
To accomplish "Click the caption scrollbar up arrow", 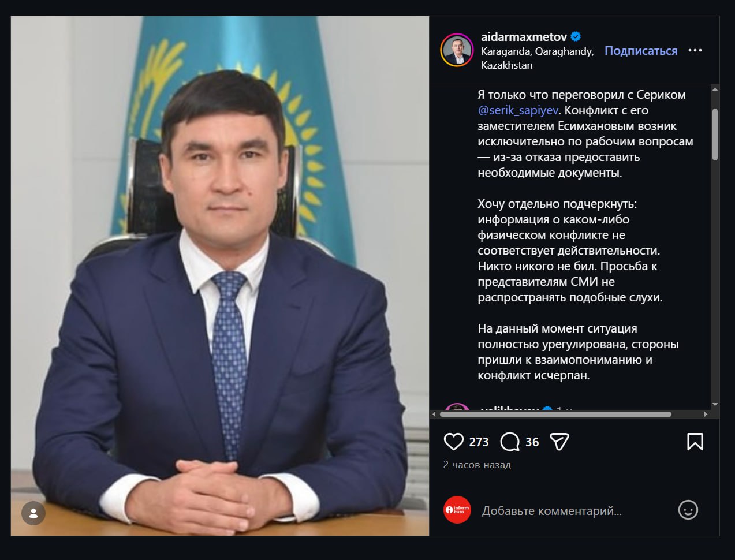I will 715,89.
